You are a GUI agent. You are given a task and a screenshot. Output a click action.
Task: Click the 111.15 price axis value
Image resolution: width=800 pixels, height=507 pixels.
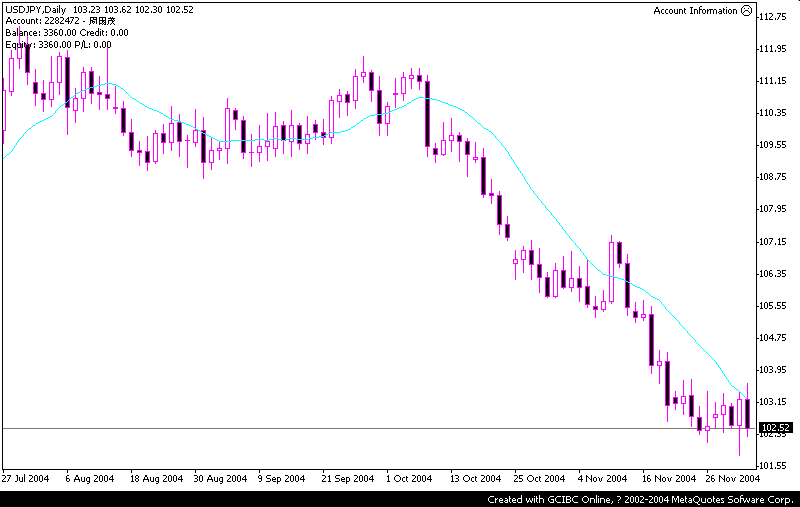coord(772,81)
